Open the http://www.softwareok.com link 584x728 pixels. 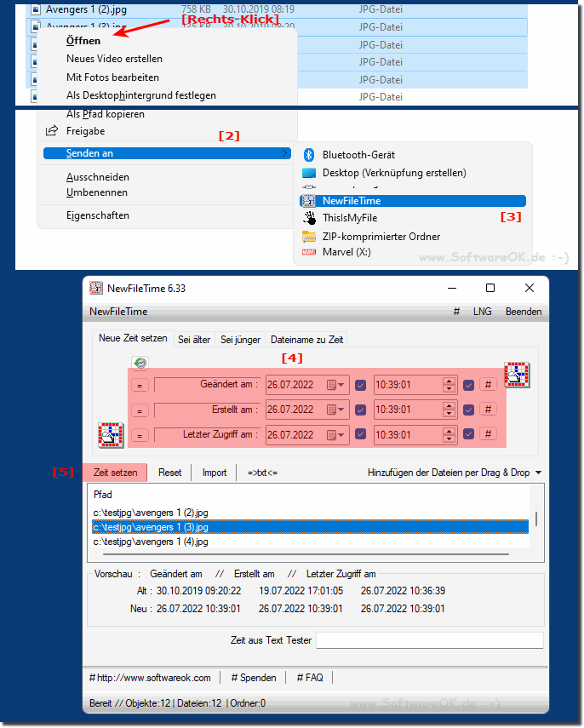click(150, 678)
